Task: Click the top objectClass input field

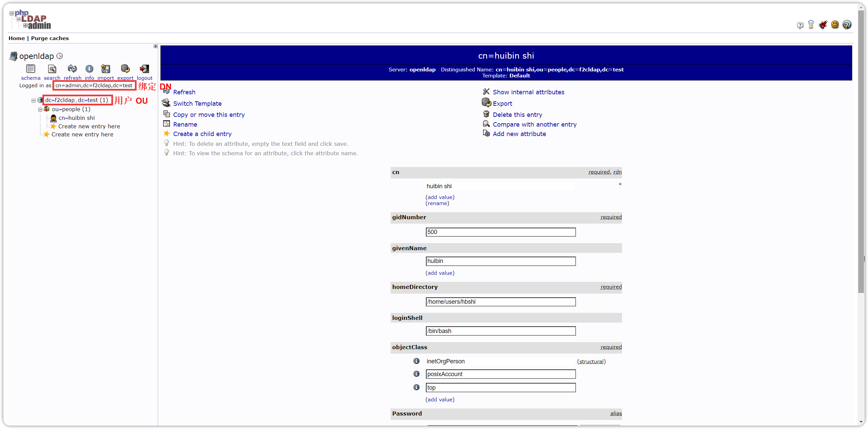Action: click(x=500, y=388)
